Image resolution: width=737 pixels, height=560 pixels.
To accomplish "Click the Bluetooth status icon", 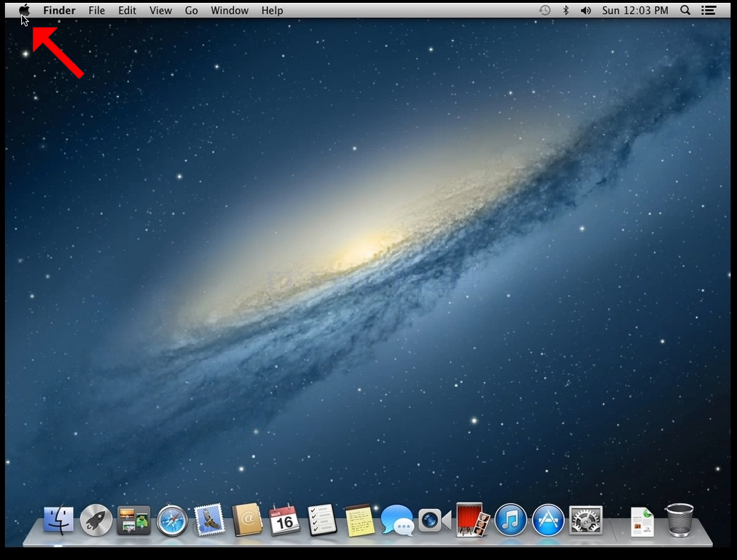I will (x=566, y=10).
